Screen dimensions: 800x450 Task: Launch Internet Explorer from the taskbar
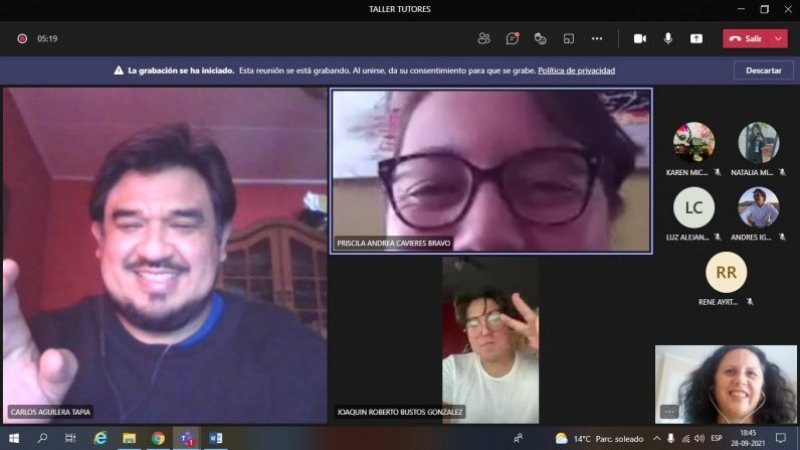[100, 438]
